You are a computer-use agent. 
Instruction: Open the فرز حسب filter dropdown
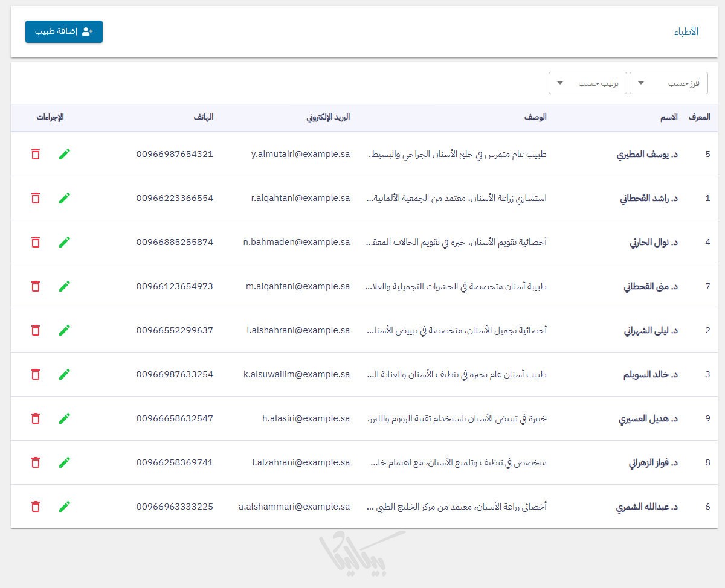click(x=668, y=83)
